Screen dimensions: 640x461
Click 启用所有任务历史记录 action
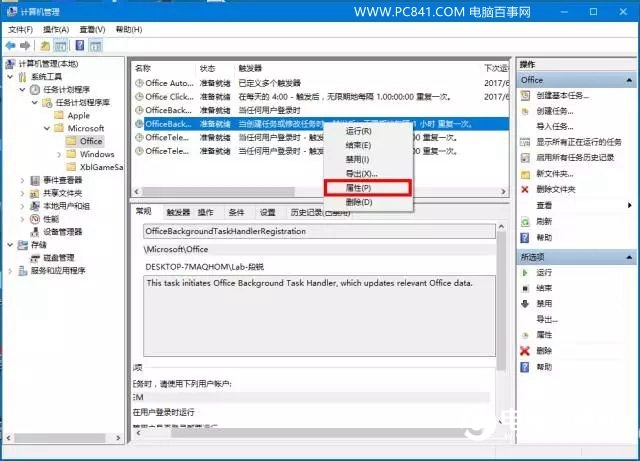(x=575, y=158)
